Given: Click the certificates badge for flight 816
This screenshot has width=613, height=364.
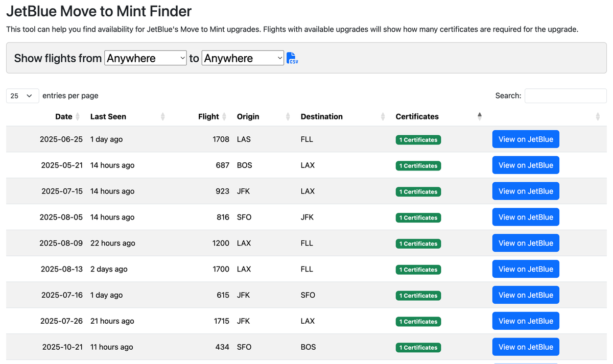Looking at the screenshot, I should click(x=418, y=218).
